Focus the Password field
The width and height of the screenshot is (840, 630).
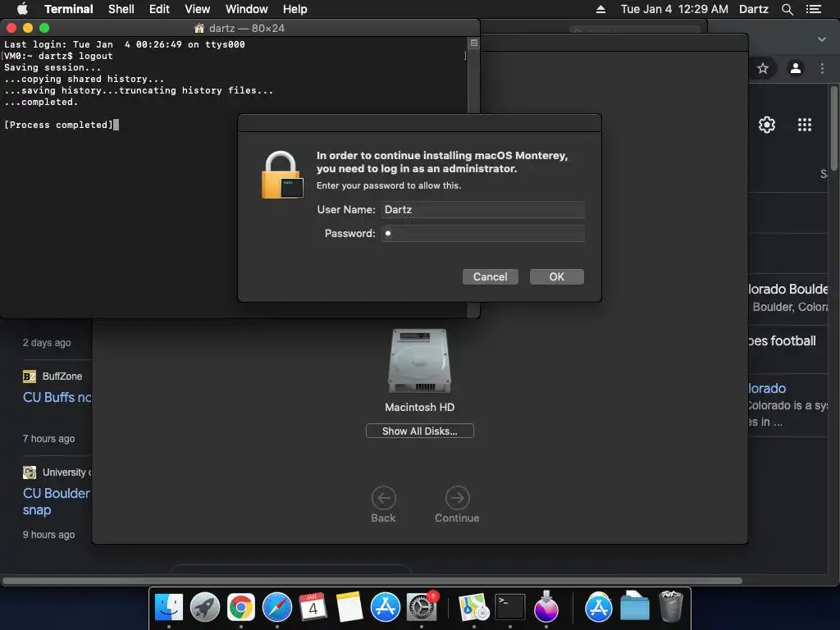pos(482,234)
